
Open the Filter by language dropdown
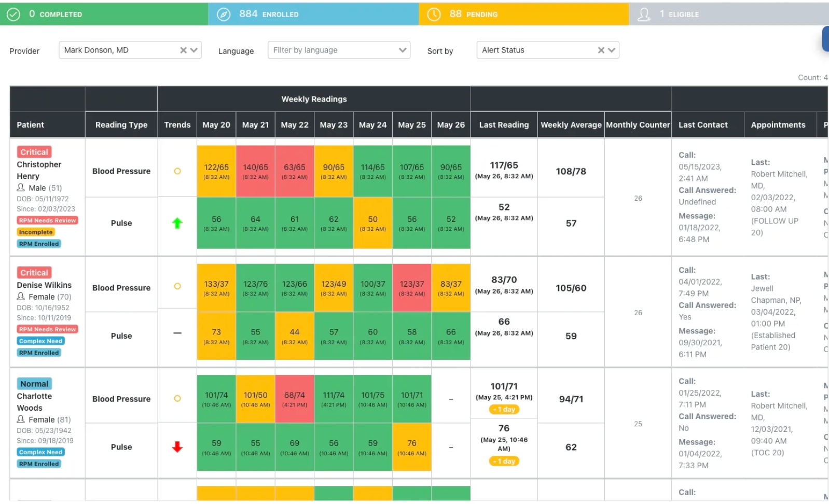click(x=339, y=50)
